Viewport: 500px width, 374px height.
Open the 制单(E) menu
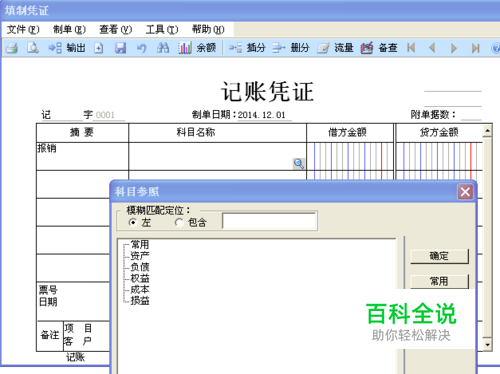(x=69, y=30)
